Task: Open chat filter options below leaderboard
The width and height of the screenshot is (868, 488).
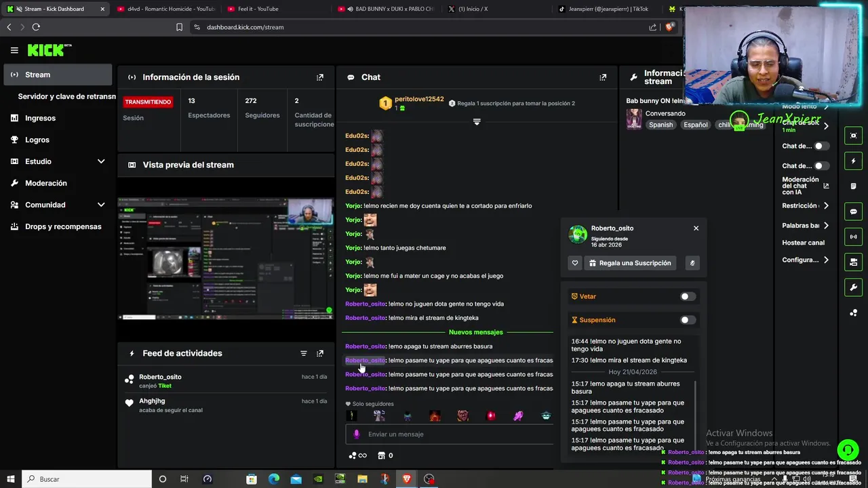Action: coord(477,122)
